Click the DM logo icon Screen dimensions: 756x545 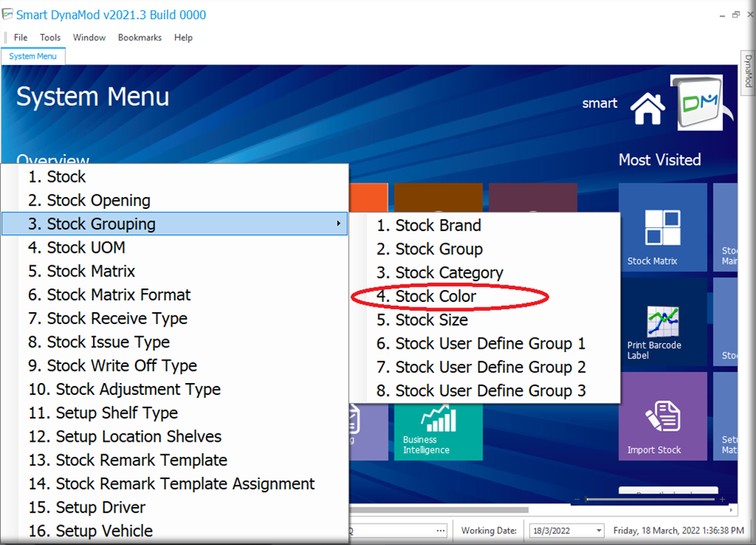(696, 103)
